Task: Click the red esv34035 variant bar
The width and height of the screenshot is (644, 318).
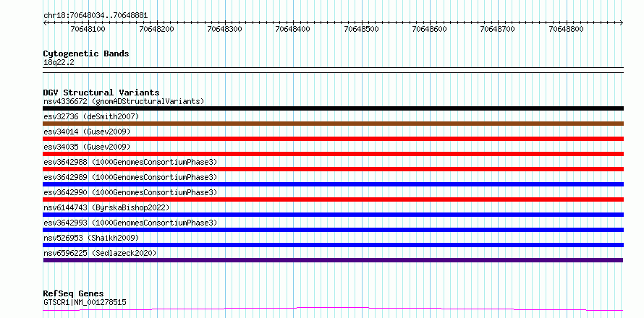Action: 333,154
